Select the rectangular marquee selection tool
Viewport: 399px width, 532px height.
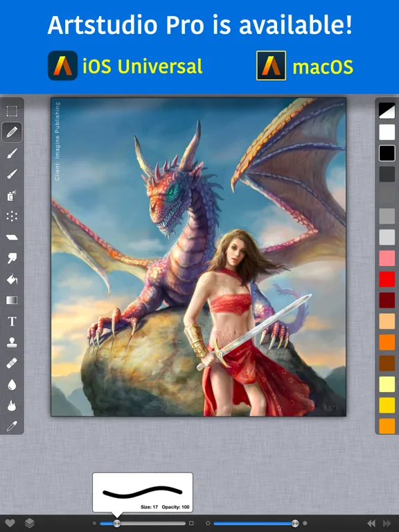coord(12,111)
